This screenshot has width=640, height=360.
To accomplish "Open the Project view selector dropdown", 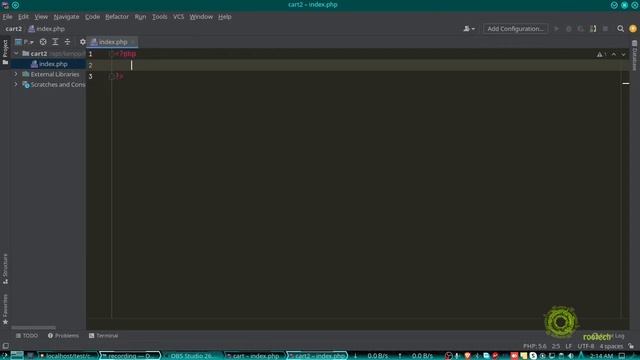I will click(24, 42).
